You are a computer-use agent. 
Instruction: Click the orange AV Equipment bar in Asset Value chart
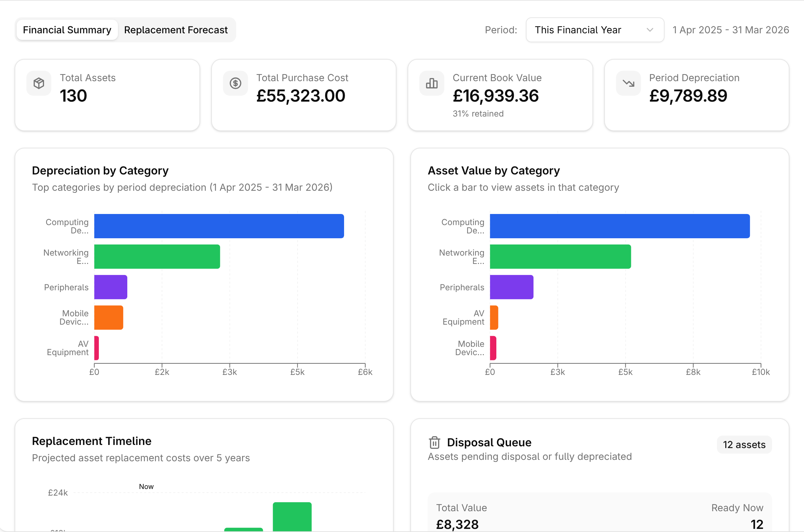click(494, 318)
